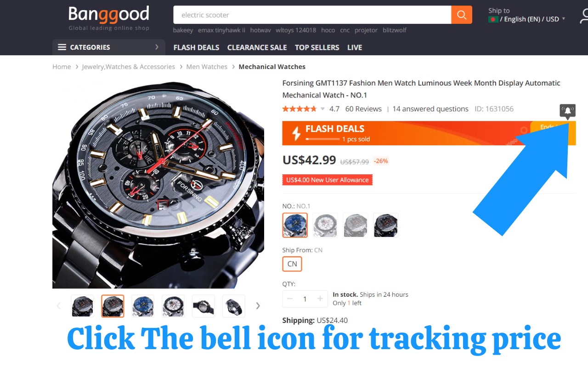The width and height of the screenshot is (588, 368).
Task: Select the white dial watch variant
Action: pyautogui.click(x=325, y=225)
